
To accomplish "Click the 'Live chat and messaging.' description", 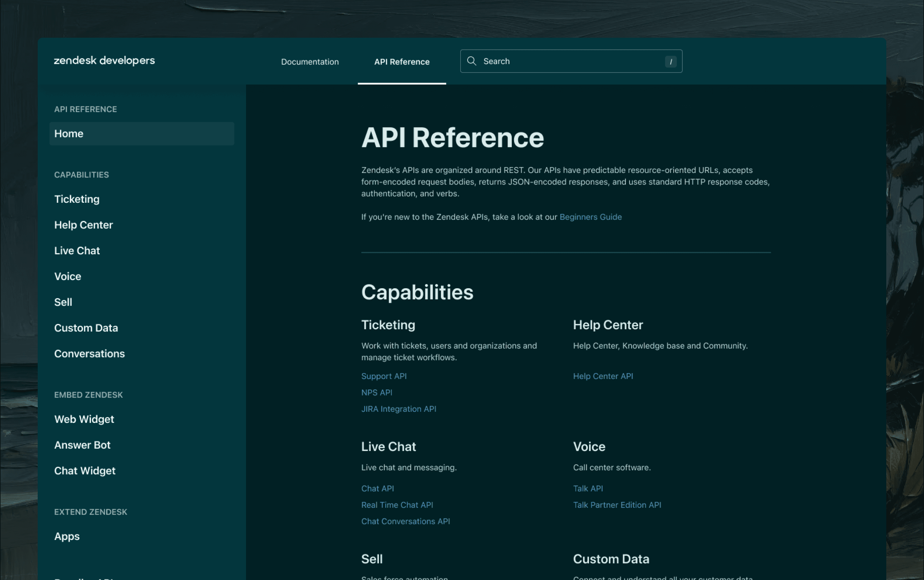I will pyautogui.click(x=409, y=467).
